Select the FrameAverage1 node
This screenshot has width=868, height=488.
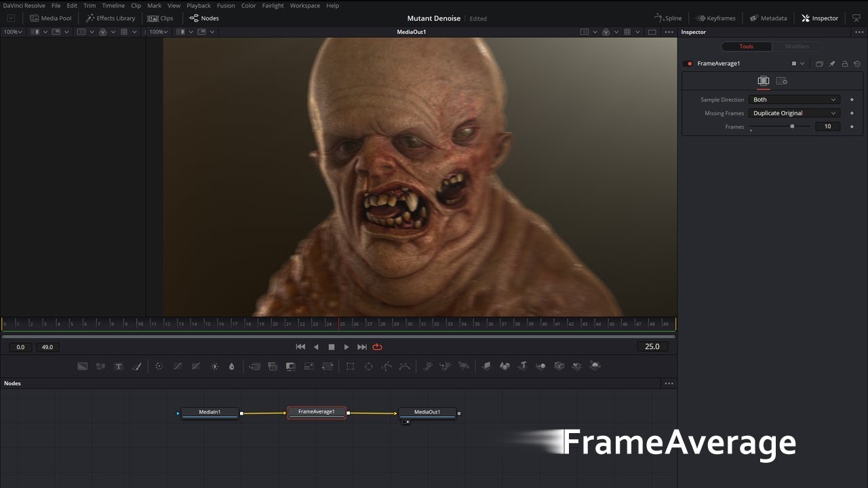(317, 413)
